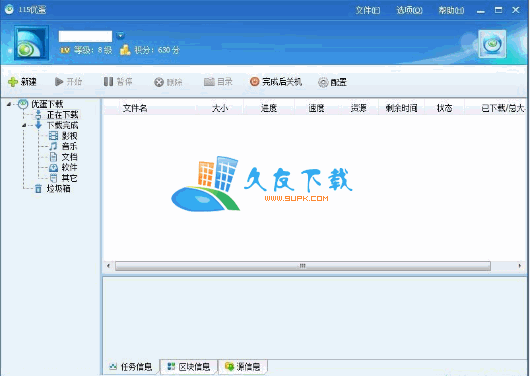Open the 配置 gear icon
The height and width of the screenshot is (376, 530).
[323, 82]
